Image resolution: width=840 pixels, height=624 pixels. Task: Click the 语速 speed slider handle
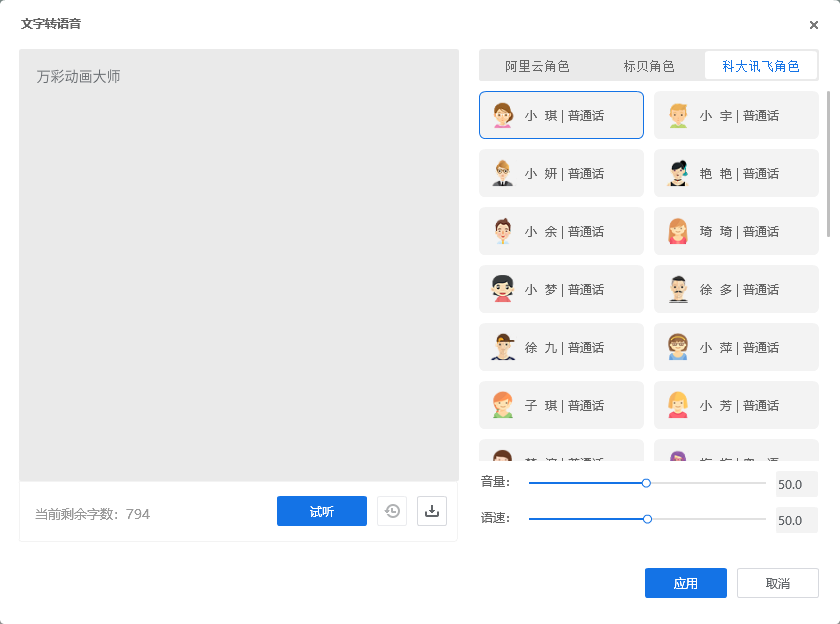click(x=647, y=519)
